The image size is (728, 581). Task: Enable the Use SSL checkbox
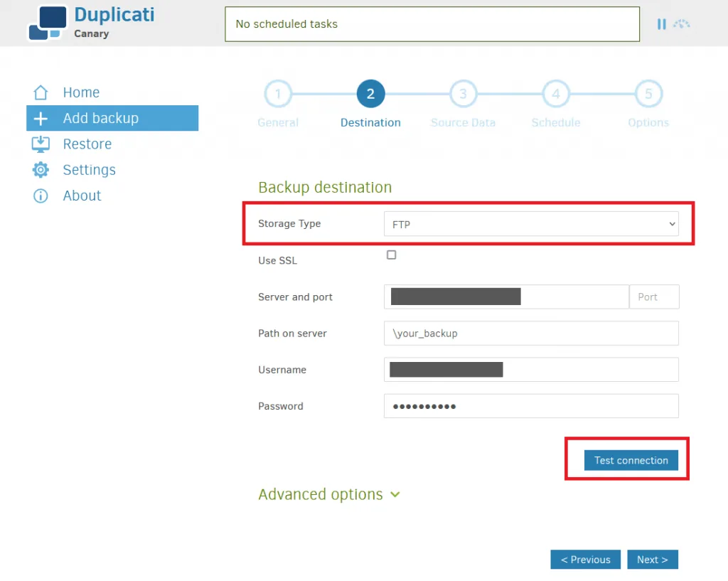tap(391, 255)
